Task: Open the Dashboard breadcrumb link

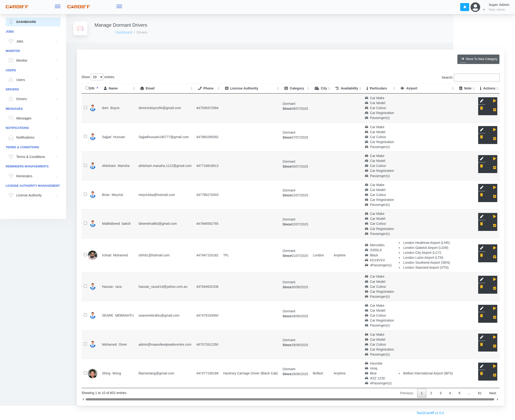Action: click(x=124, y=32)
